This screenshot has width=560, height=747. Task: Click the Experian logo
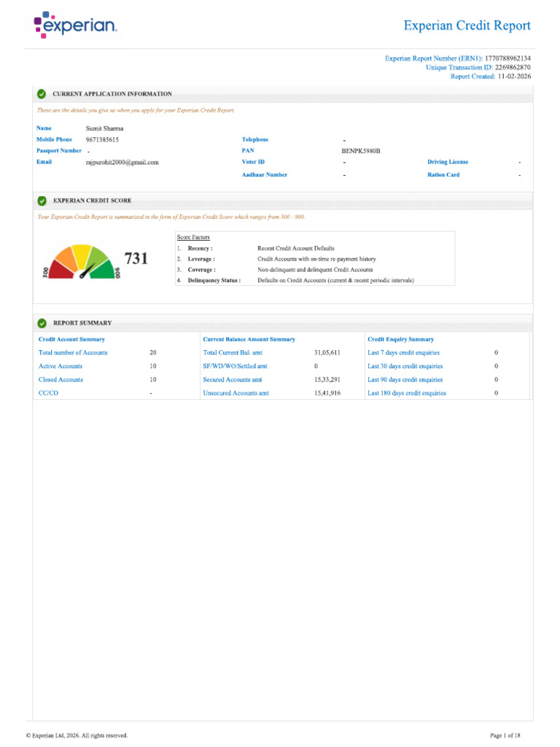[x=75, y=25]
